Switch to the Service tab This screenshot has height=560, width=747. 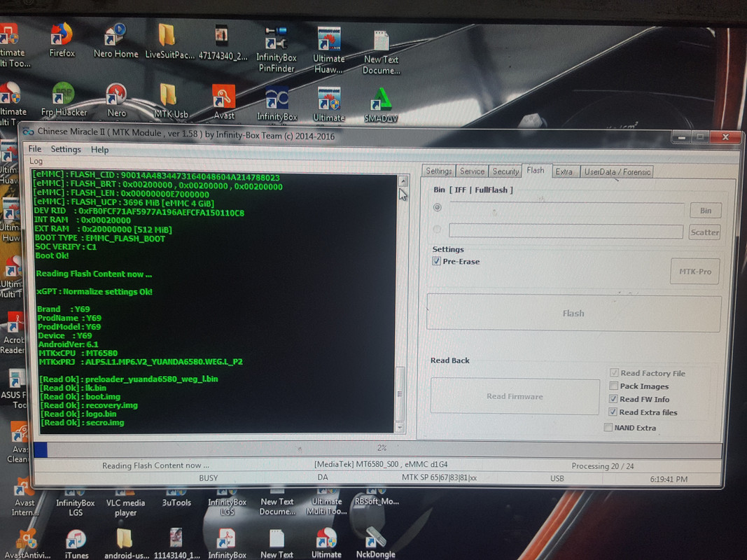472,171
